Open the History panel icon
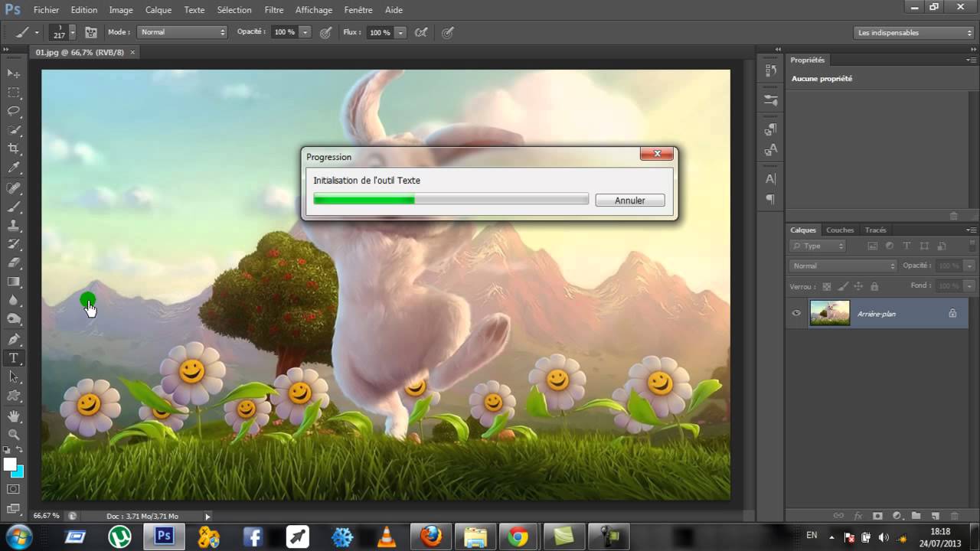This screenshot has width=980, height=551. coord(771,70)
